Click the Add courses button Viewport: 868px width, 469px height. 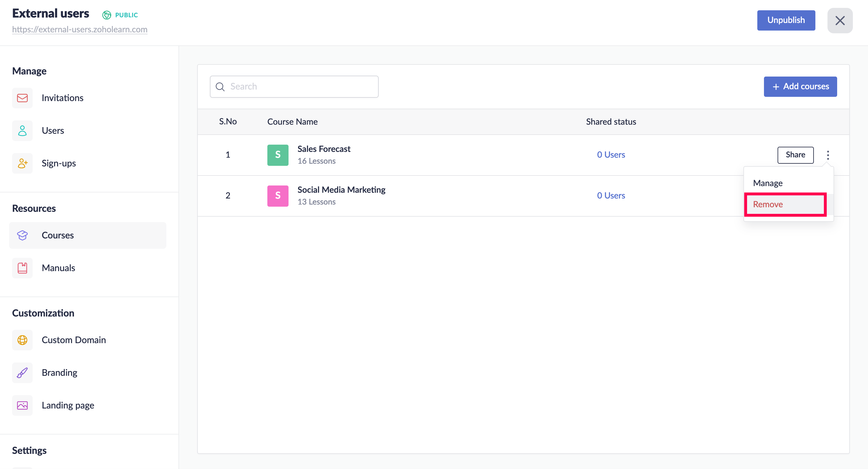[x=800, y=87]
